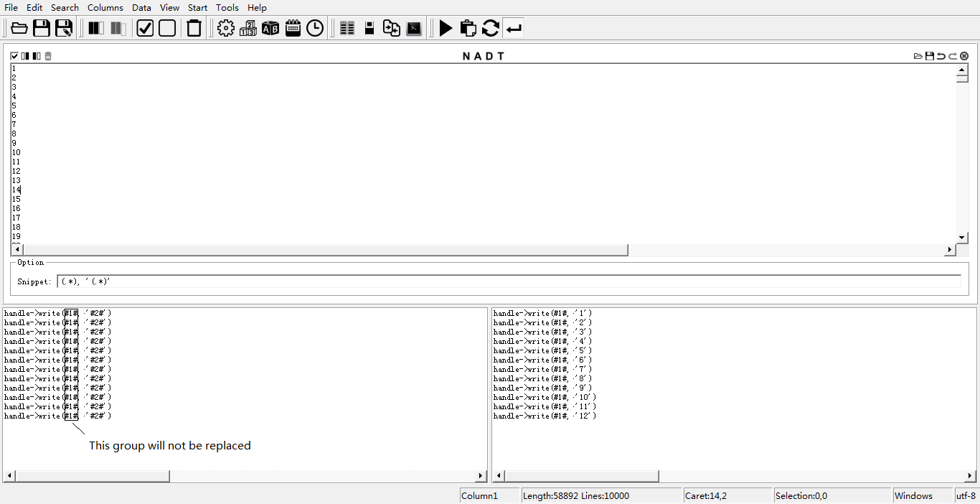Click the clock toolbar icon
Screen dimensions: 980x504
pyautogui.click(x=315, y=28)
